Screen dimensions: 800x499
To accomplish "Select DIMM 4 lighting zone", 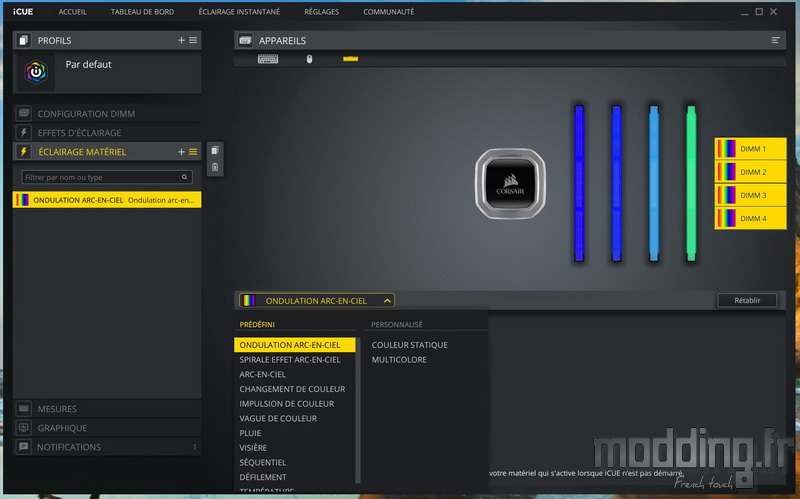I will click(x=750, y=218).
